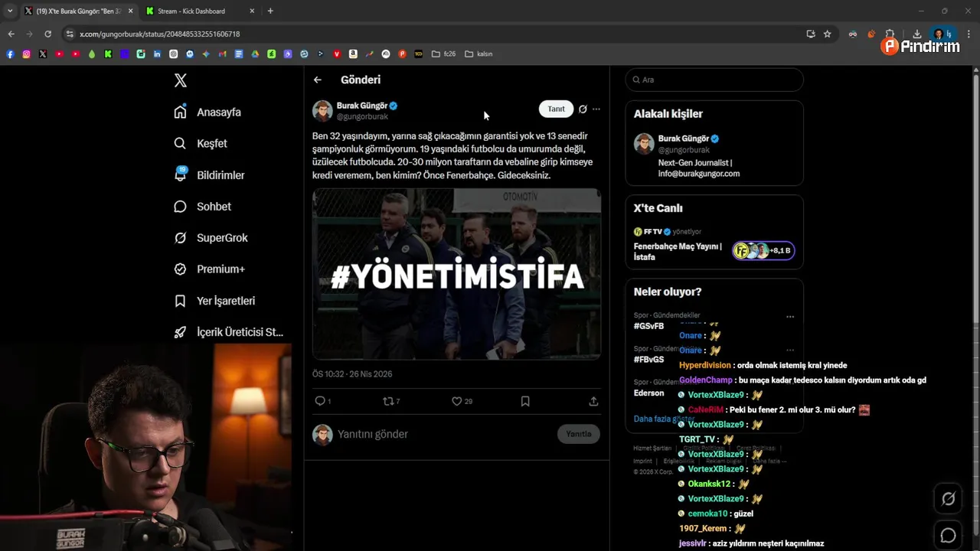This screenshot has width=980, height=551.
Task: Open Amazon bookmark
Action: pyautogui.click(x=353, y=54)
